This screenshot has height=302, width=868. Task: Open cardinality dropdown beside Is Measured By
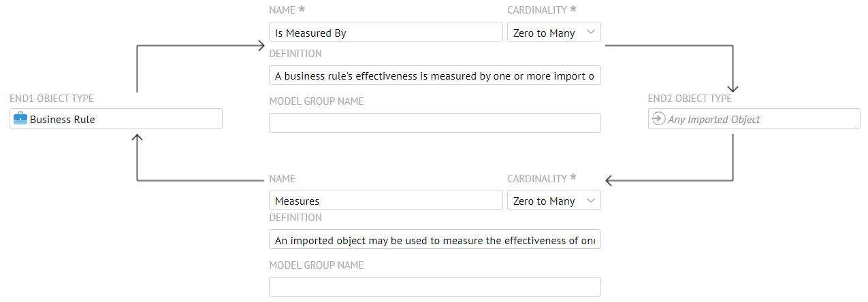[x=553, y=32]
